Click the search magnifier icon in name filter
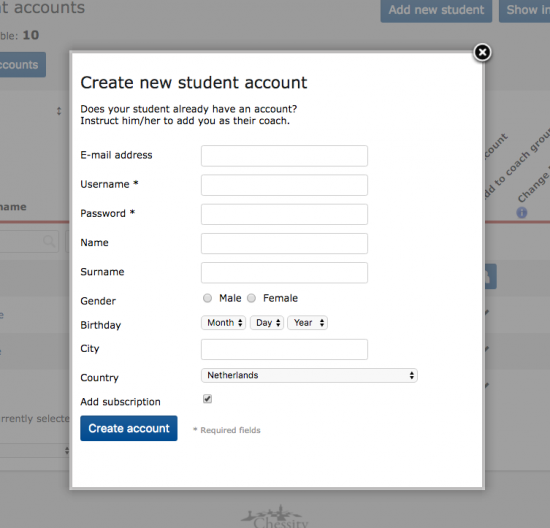Screen dimensions: 550x528 pyautogui.click(x=49, y=241)
